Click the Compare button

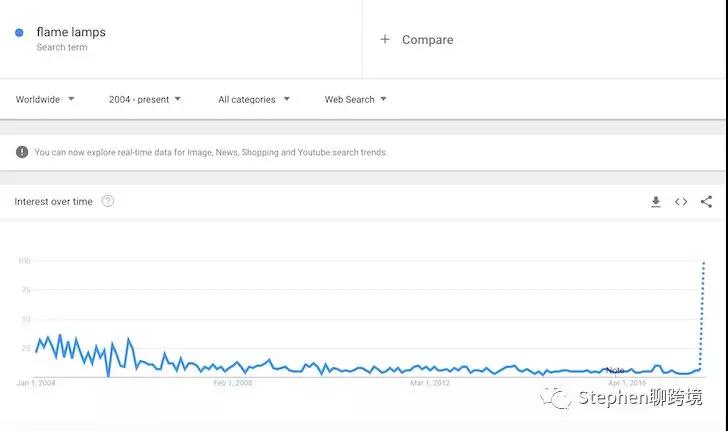(427, 40)
